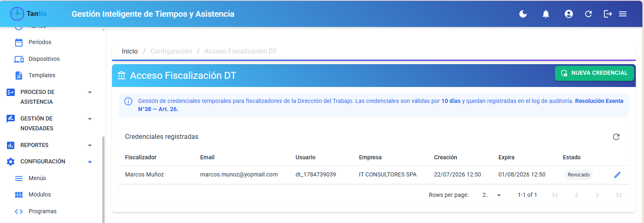Image resolution: width=644 pixels, height=223 pixels.
Task: Click Tantix clock logo
Action: [x=17, y=14]
